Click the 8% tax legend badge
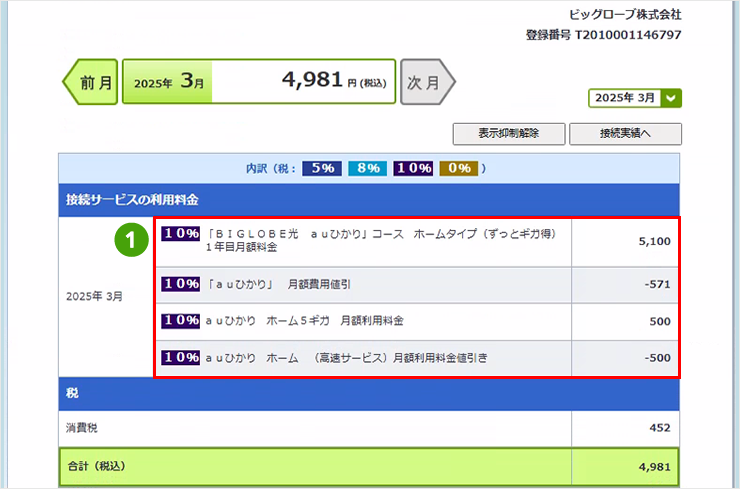Viewport: 740px width, 489px height. 368,168
